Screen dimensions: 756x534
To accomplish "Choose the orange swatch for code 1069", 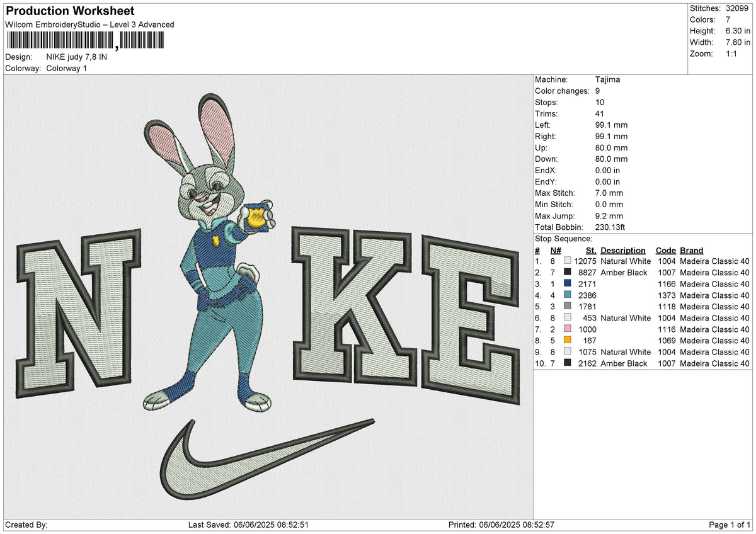I will [x=568, y=341].
